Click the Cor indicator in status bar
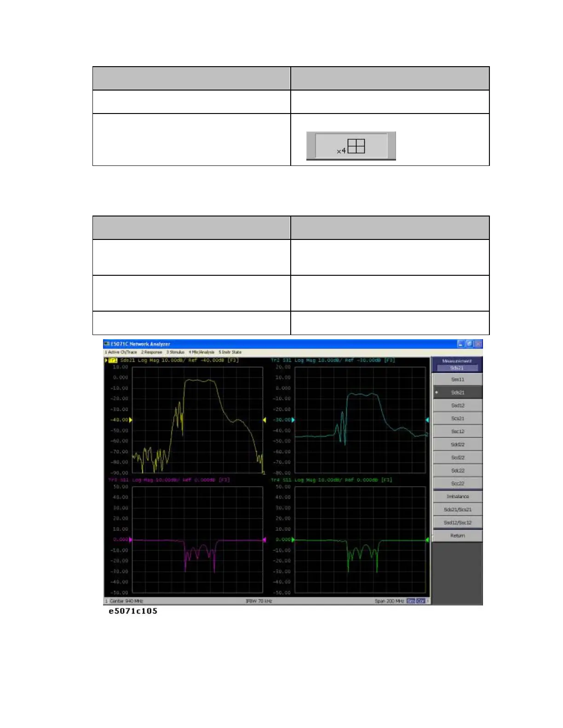This screenshot has height=728, width=563. (x=421, y=601)
